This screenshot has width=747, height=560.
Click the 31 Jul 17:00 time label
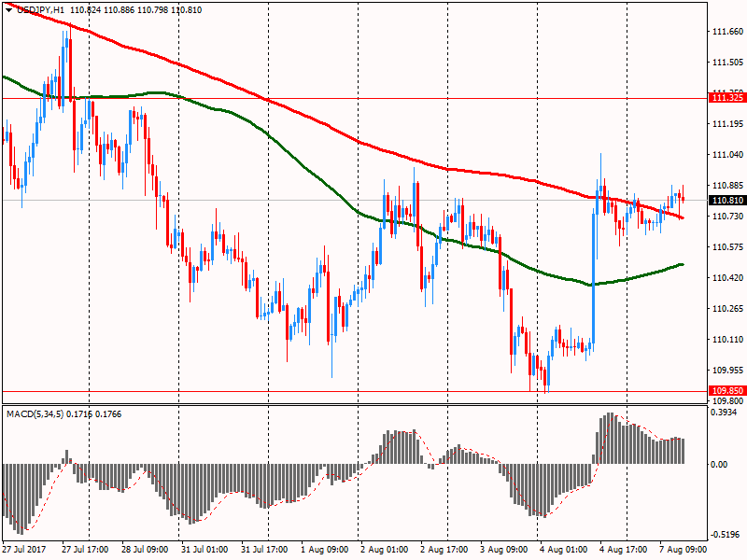tap(264, 550)
